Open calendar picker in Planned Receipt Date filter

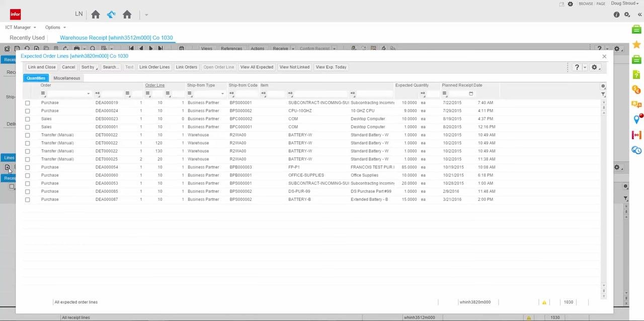471,94
